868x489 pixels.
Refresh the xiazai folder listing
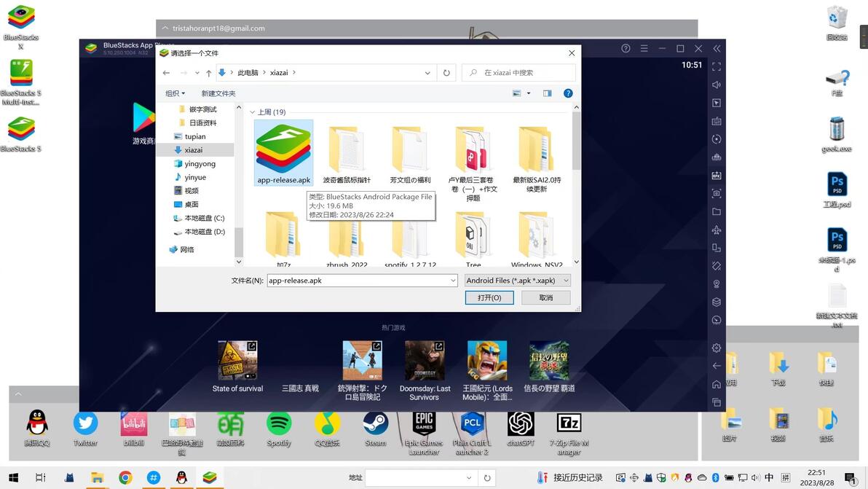click(446, 73)
